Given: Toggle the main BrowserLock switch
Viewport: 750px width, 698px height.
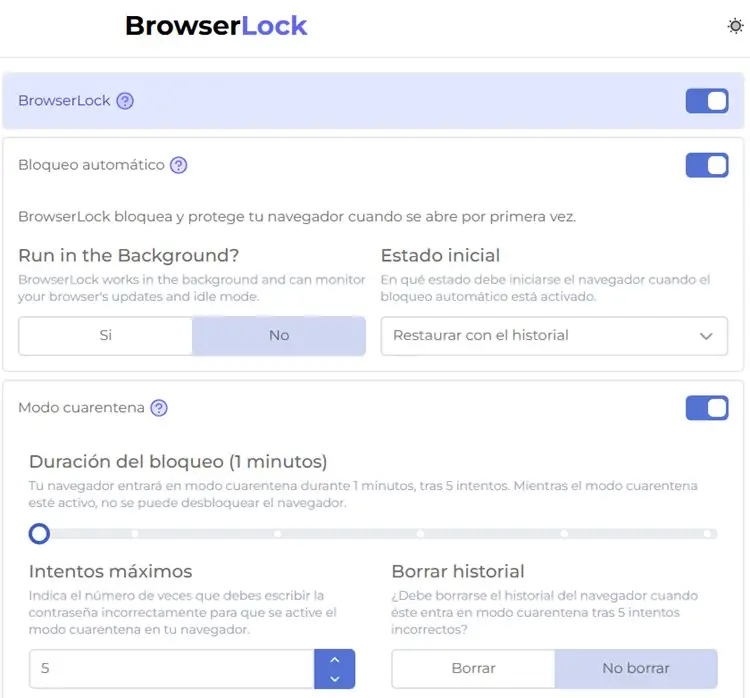Looking at the screenshot, I should pos(707,101).
